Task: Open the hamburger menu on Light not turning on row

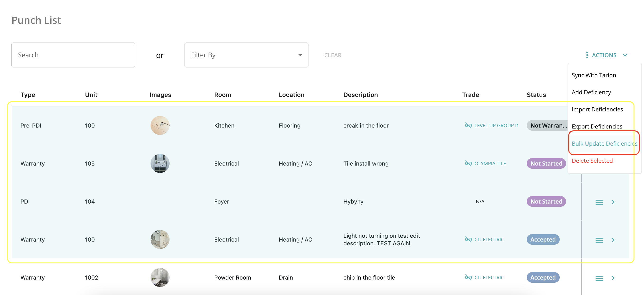Action: 599,240
